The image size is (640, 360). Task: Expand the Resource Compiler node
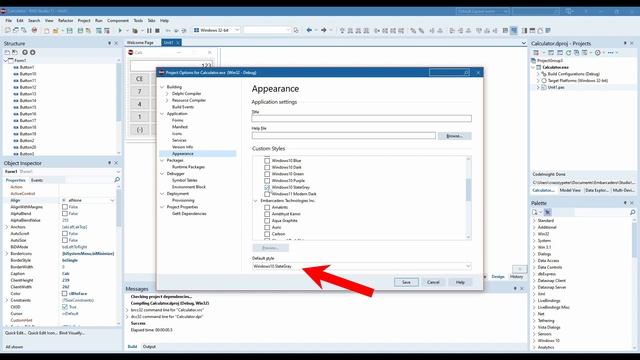click(167, 100)
